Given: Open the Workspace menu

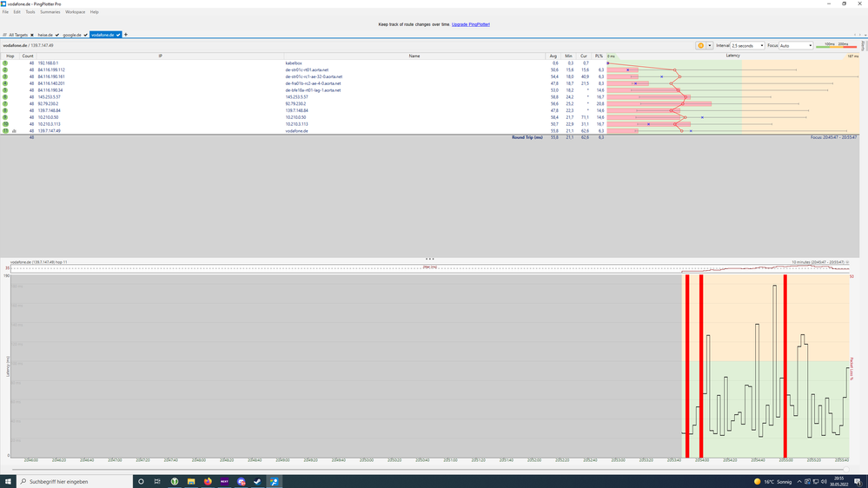Looking at the screenshot, I should (x=76, y=11).
